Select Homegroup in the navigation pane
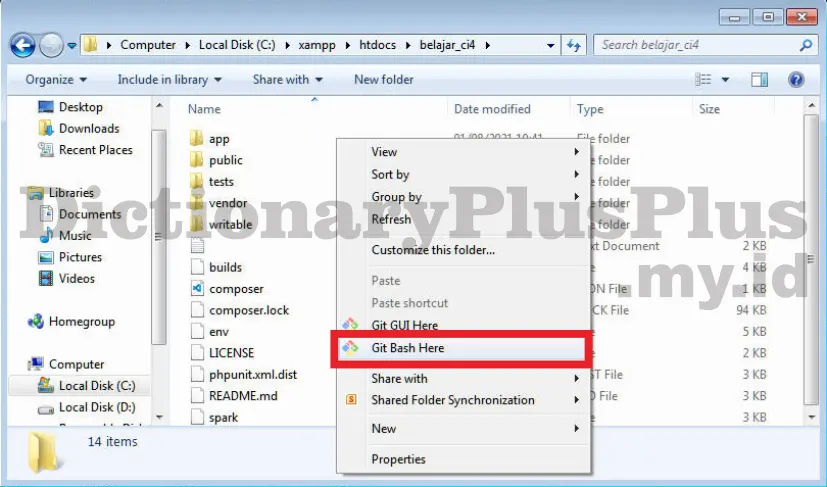Screen dimensions: 827x487 (x=72, y=321)
